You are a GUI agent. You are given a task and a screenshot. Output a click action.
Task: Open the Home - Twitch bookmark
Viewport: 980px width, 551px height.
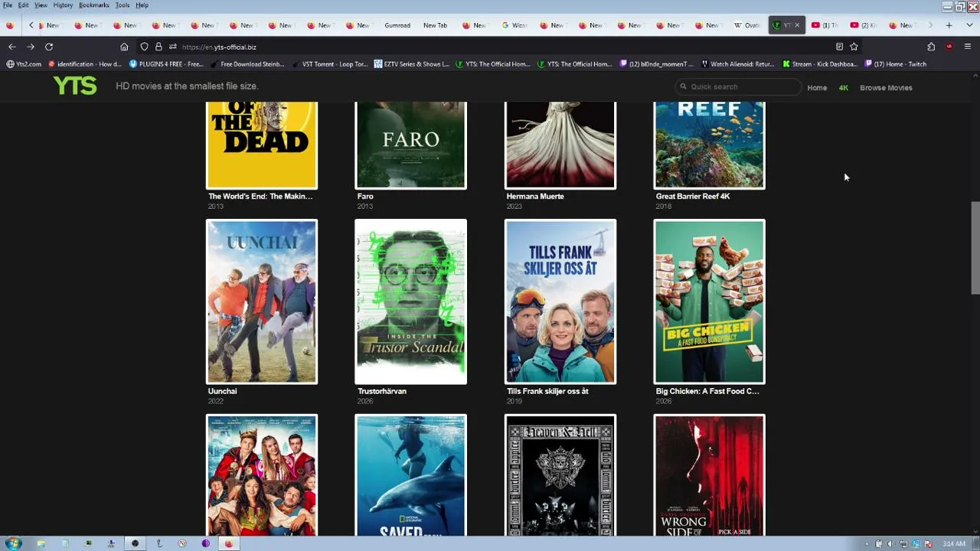pos(895,64)
